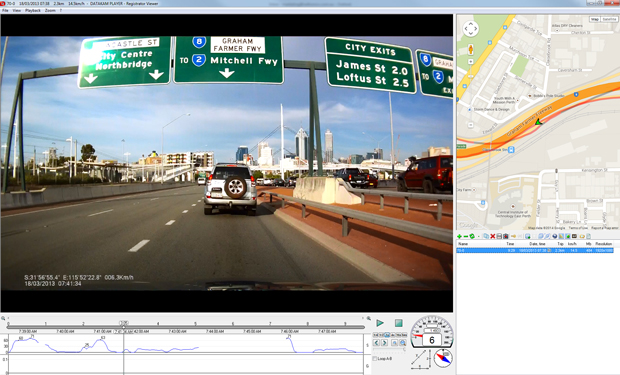Image resolution: width=620 pixels, height=375 pixels.
Task: Click the red X delete icon
Action: [493, 236]
